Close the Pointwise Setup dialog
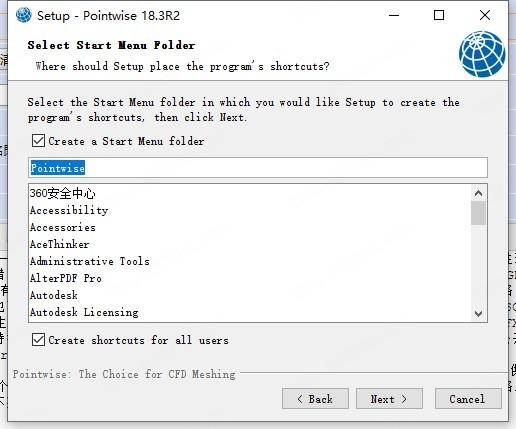516x429 pixels. (485, 15)
